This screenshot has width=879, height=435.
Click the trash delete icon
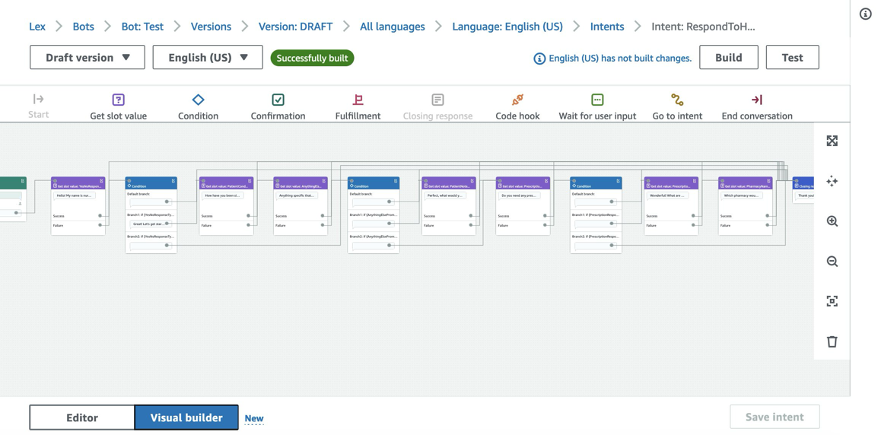[832, 341]
